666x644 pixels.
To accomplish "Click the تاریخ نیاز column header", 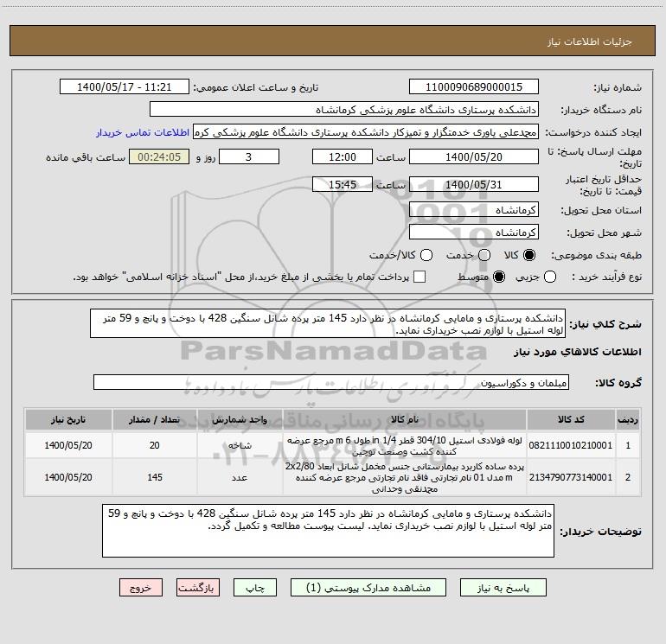I will (68, 420).
